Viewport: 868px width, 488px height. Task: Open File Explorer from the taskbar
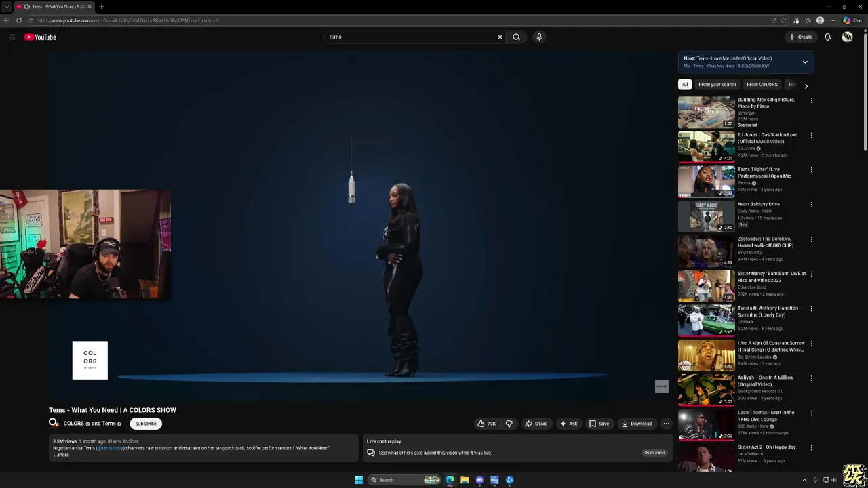click(x=465, y=480)
